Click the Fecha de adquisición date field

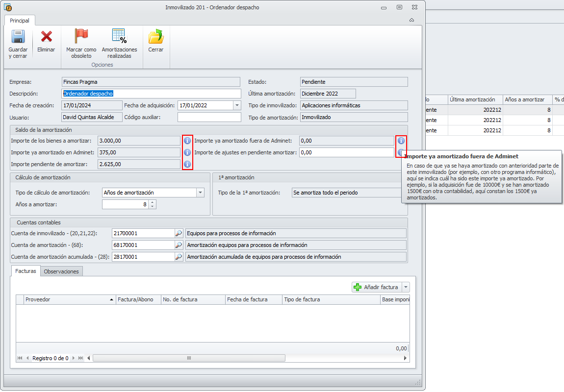coord(206,106)
